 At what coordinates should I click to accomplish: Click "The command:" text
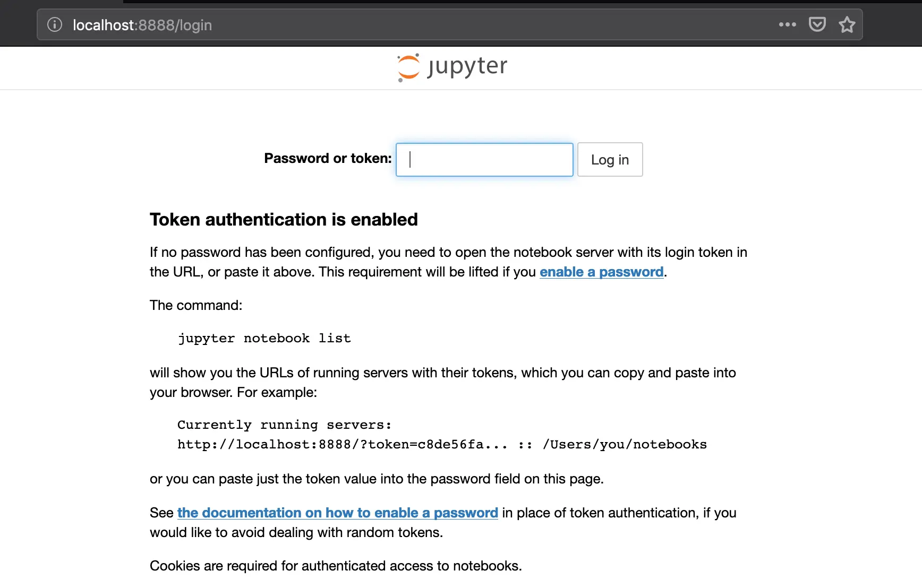click(x=196, y=305)
